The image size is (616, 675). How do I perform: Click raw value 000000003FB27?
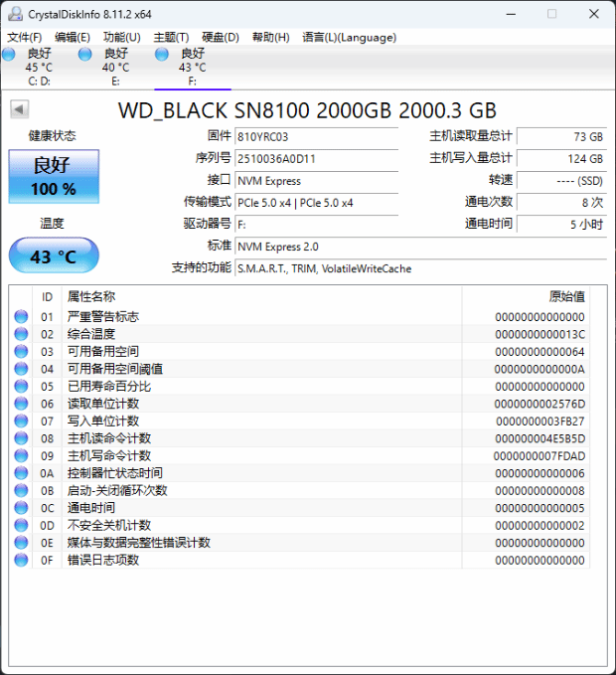coord(539,422)
